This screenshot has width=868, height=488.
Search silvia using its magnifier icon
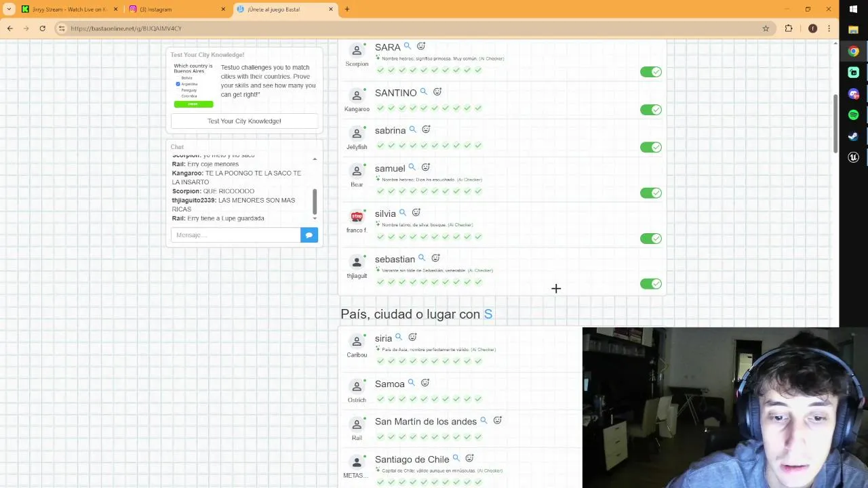[403, 213]
